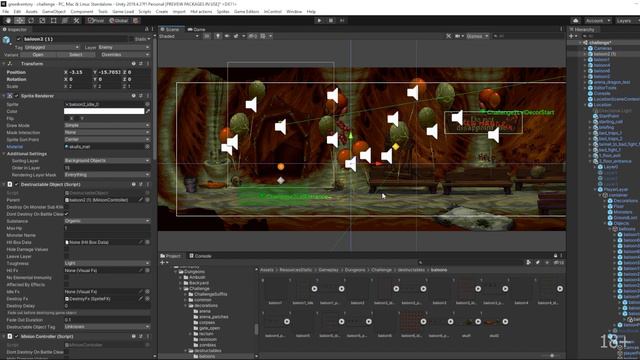The image size is (640, 360).
Task: Click object picker for Destroy Fx field
Action: click(x=147, y=299)
